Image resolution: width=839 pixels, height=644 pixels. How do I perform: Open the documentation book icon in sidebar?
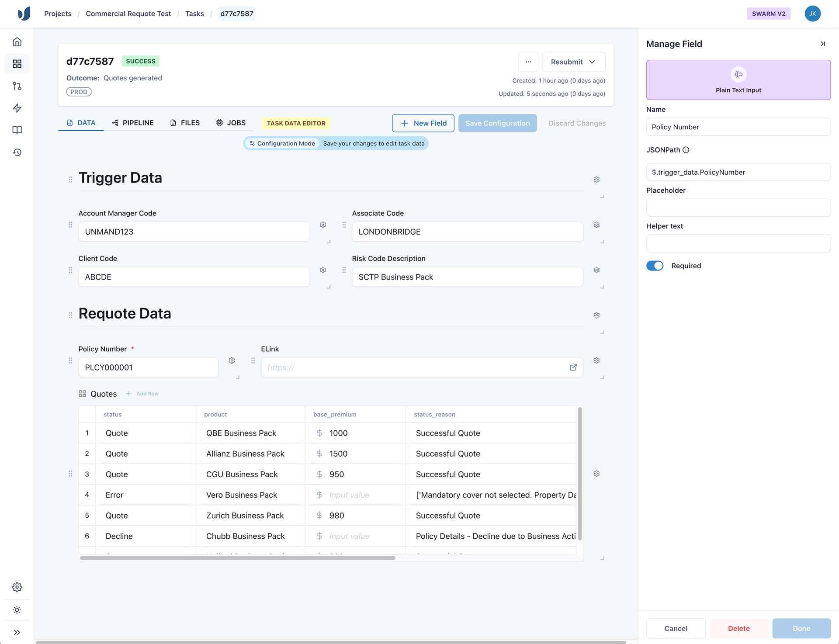(17, 130)
